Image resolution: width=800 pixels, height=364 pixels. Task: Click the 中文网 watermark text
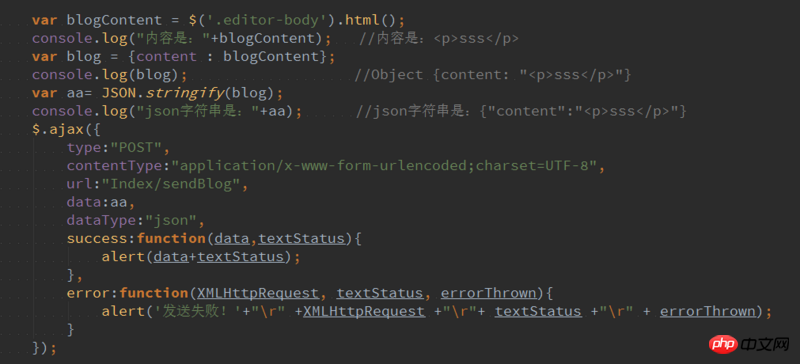[x=766, y=346]
